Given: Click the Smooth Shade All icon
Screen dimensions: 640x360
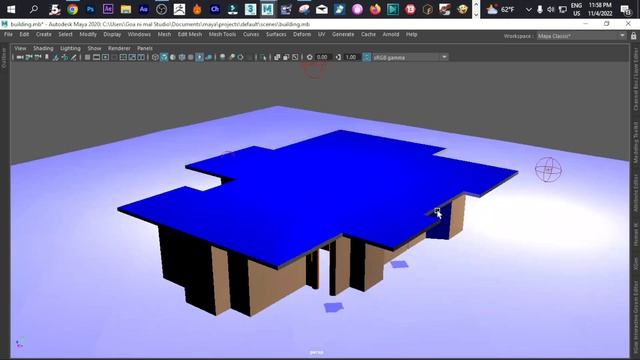Looking at the screenshot, I should pos(164,58).
